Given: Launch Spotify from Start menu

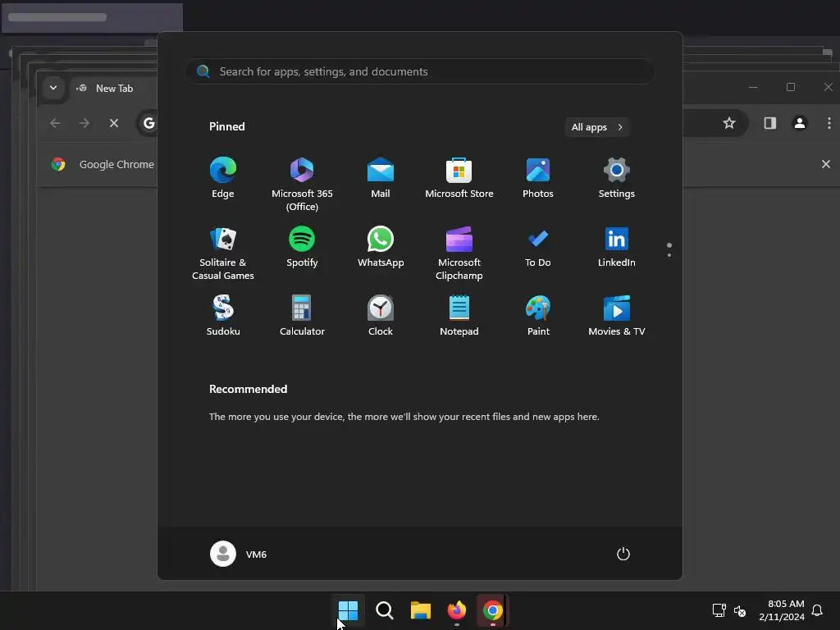Looking at the screenshot, I should coord(302,247).
